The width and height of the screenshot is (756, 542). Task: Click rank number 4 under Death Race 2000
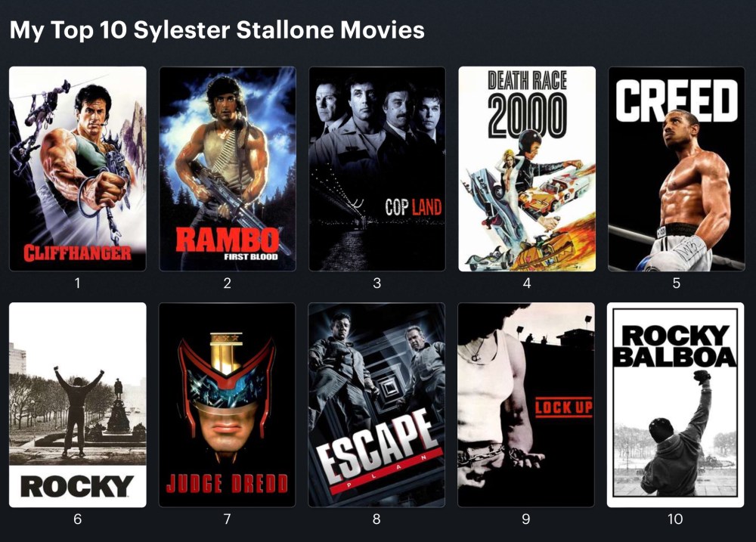tap(527, 283)
